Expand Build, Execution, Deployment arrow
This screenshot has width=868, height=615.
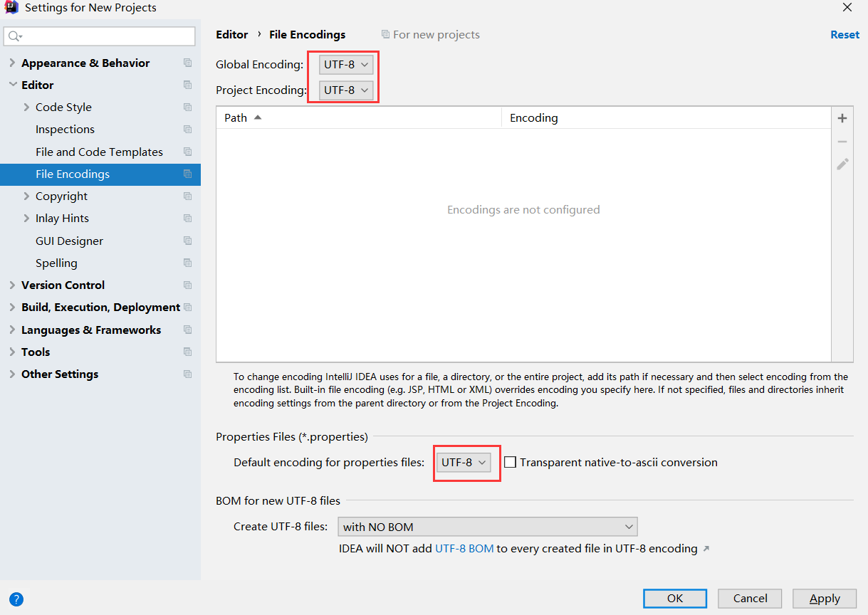click(x=12, y=307)
